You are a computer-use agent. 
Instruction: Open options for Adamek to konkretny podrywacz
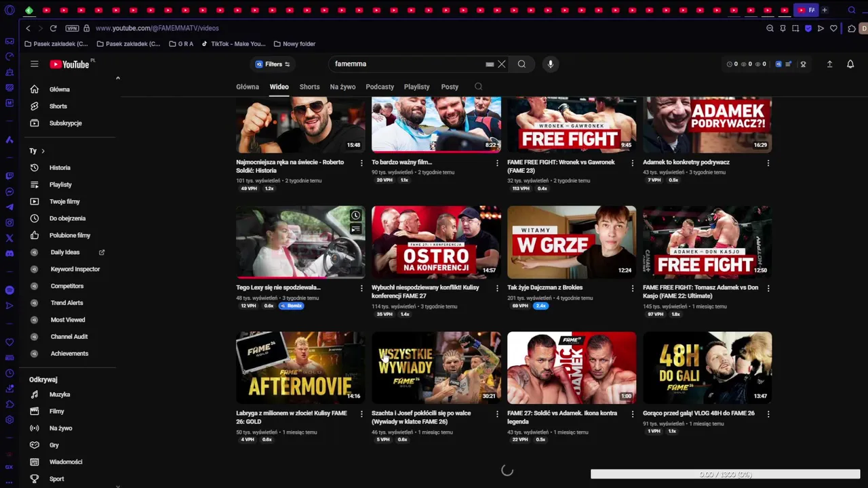click(x=768, y=163)
